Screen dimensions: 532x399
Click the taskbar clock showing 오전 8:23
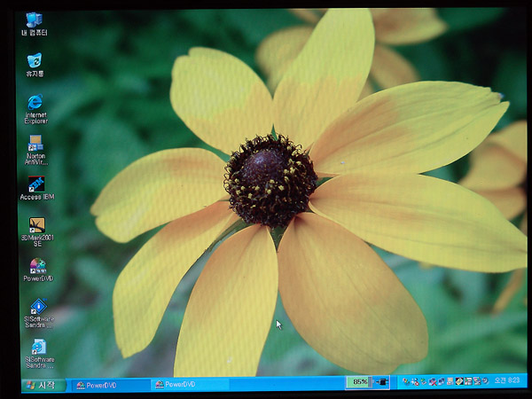(507, 380)
